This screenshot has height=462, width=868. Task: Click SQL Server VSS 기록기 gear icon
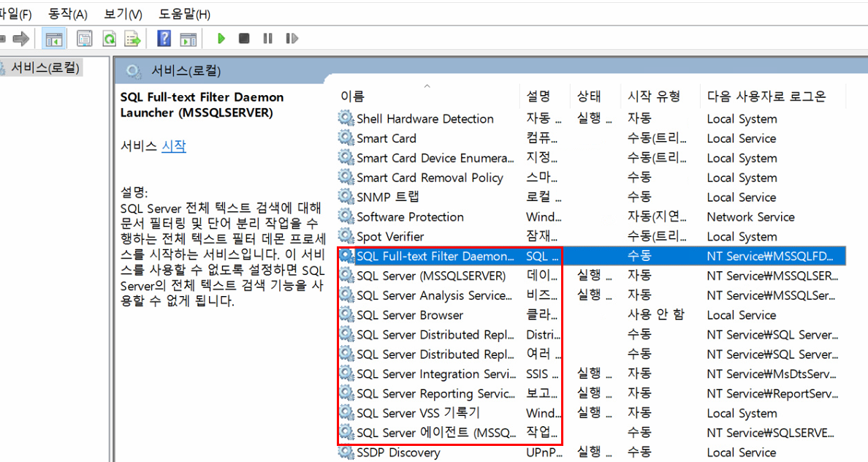tap(346, 413)
